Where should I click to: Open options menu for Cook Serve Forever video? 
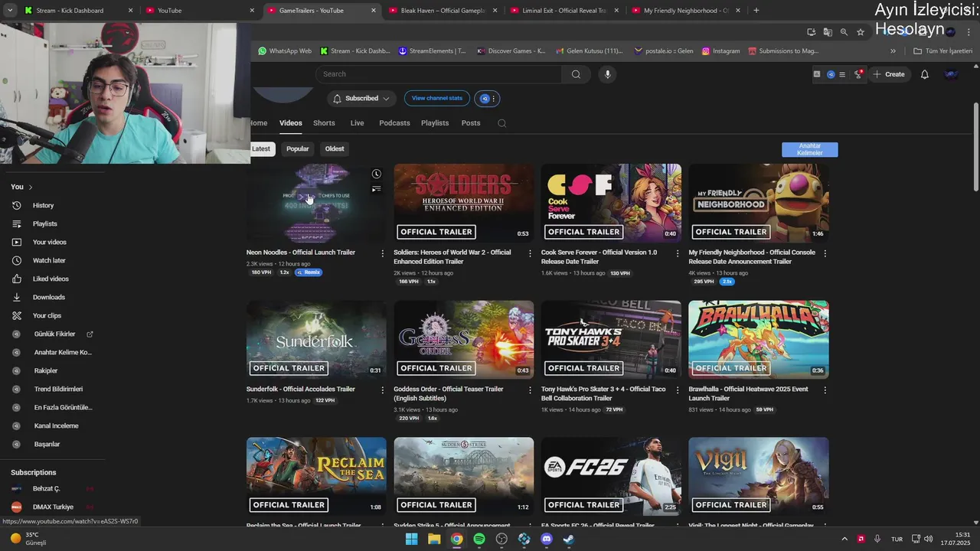(x=677, y=253)
